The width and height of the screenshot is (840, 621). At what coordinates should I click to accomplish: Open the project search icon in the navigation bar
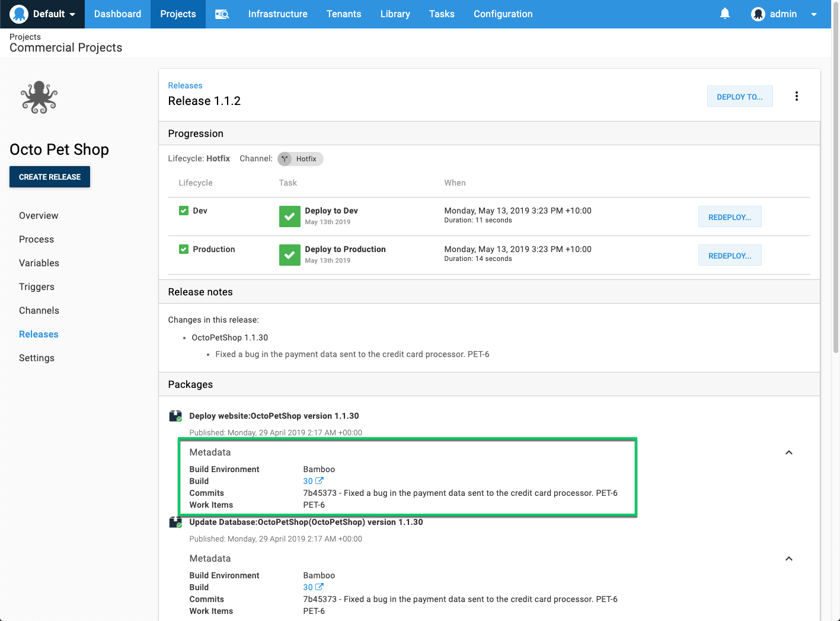coord(222,14)
